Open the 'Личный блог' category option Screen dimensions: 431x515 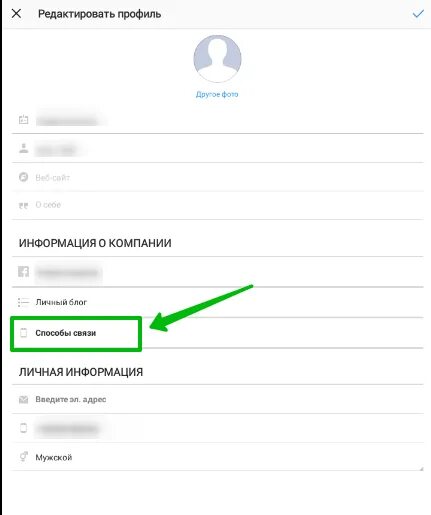217,302
